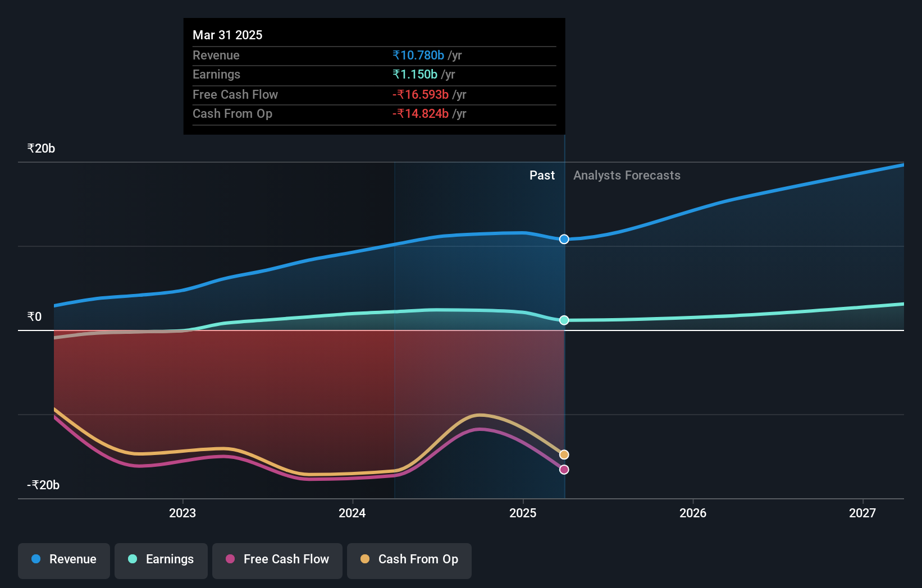922x588 pixels.
Task: Click the 2024 x-axis label
Action: (352, 513)
